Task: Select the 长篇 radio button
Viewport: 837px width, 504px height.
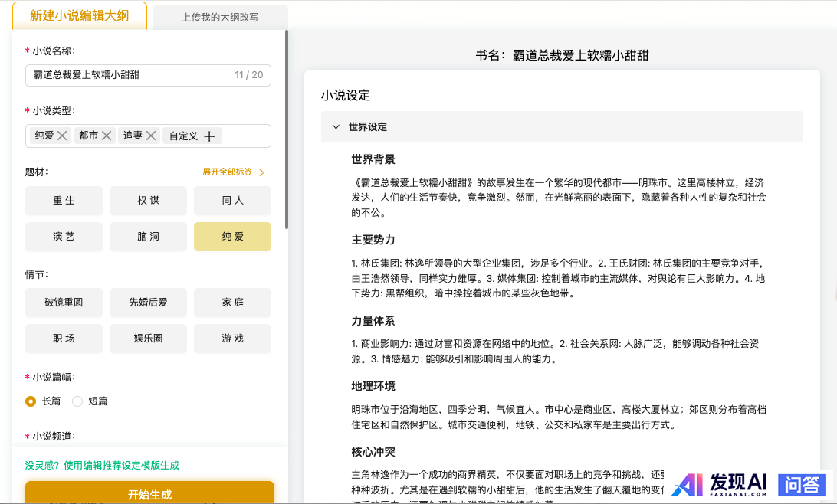Action: click(31, 401)
